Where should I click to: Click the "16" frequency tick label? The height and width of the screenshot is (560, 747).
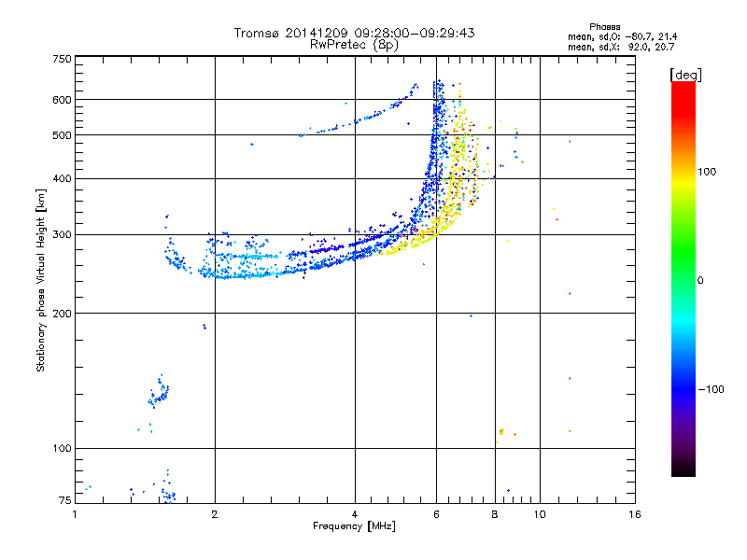pyautogui.click(x=635, y=514)
